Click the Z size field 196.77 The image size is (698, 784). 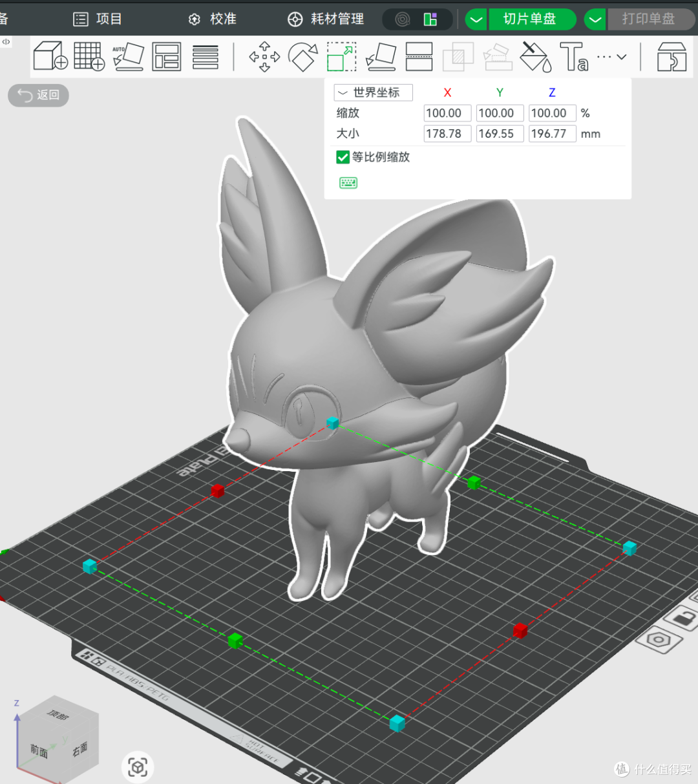pos(552,134)
